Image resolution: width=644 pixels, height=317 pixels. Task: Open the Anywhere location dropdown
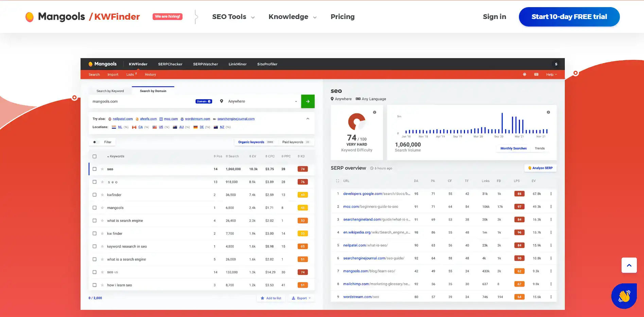[x=258, y=101]
